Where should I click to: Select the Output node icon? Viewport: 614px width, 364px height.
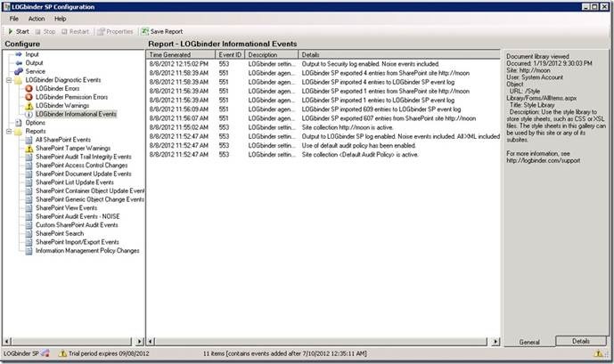[18, 63]
